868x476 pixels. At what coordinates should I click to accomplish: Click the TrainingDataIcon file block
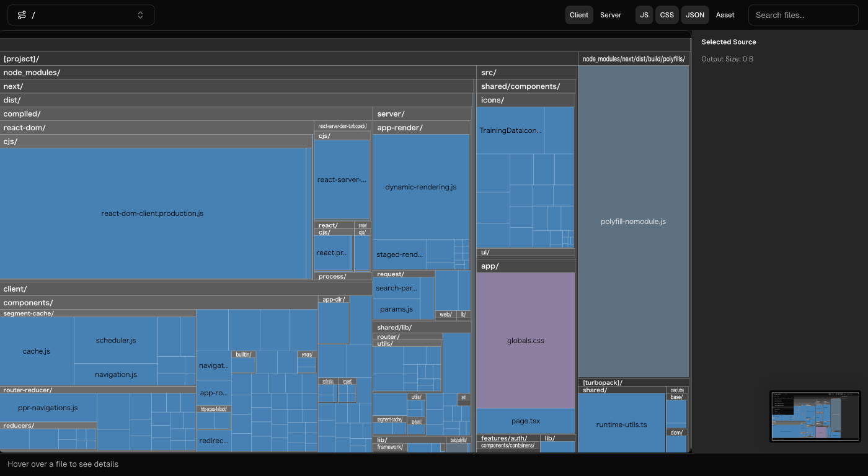tap(511, 130)
